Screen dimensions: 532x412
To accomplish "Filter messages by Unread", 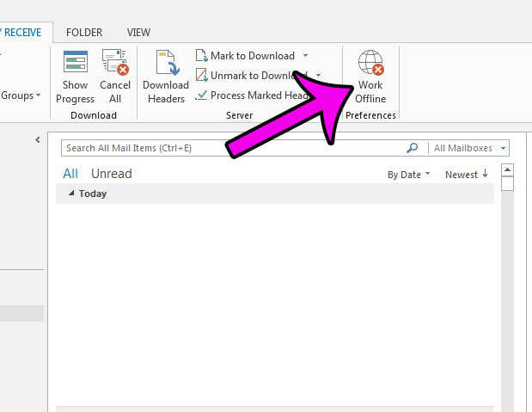I will pos(112,174).
